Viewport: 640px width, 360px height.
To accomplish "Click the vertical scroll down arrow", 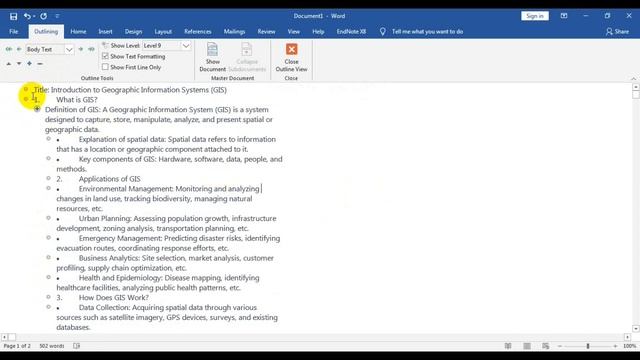I will pos(636,329).
